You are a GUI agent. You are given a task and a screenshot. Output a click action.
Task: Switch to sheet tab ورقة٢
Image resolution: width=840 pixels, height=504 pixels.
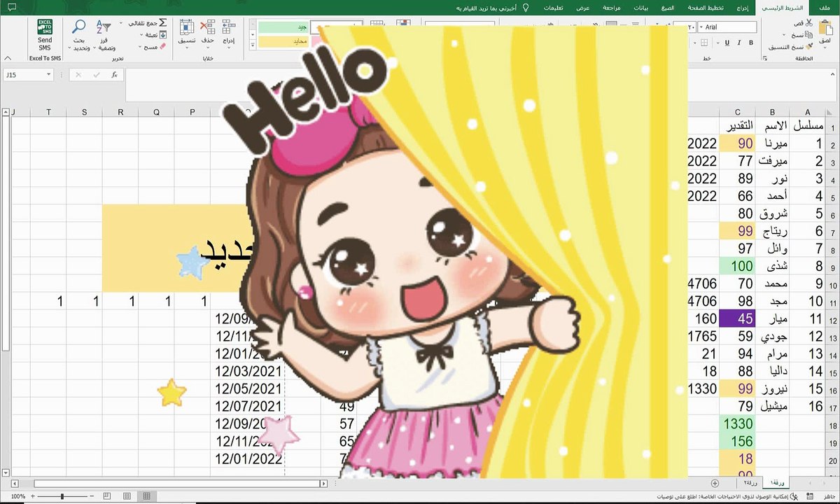point(750,482)
